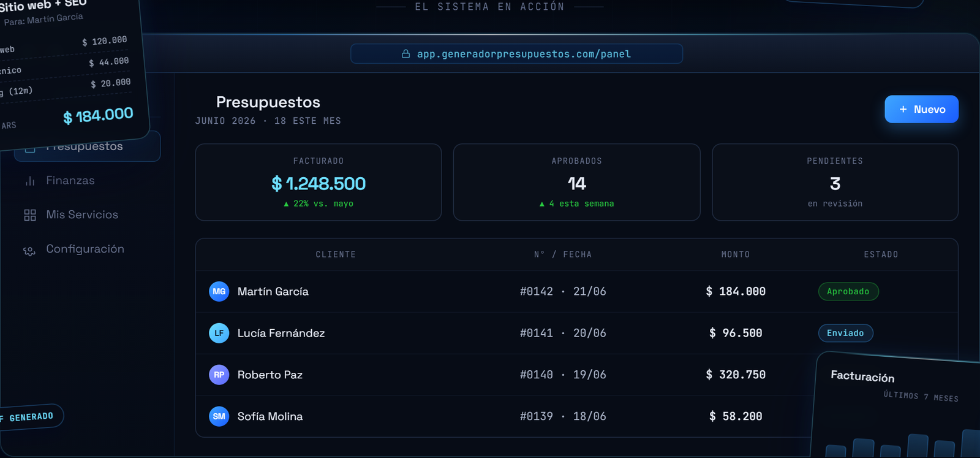Open the Pendientes summary card
Viewport: 980px width, 458px height.
(835, 182)
